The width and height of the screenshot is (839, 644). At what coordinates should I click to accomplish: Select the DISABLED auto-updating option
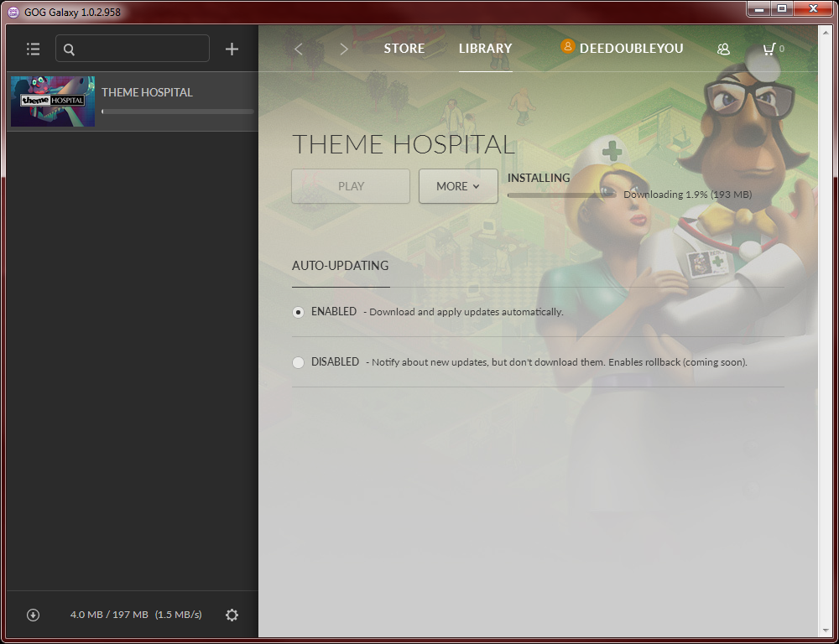point(299,362)
